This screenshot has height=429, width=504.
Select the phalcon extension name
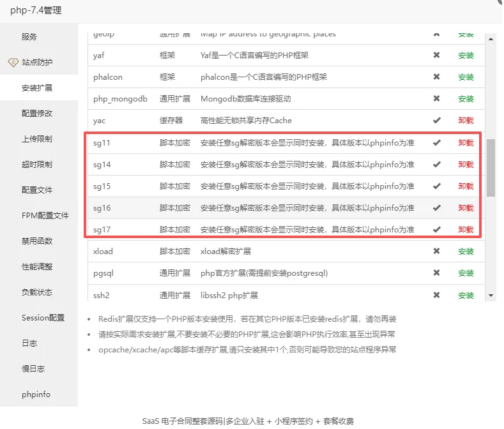(108, 77)
